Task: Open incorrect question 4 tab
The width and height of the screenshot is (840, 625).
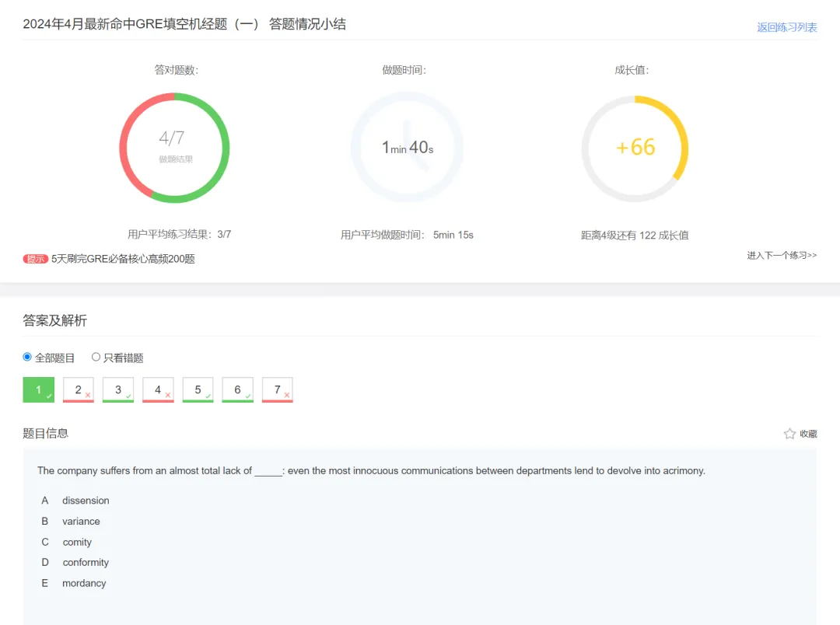Action: click(158, 390)
